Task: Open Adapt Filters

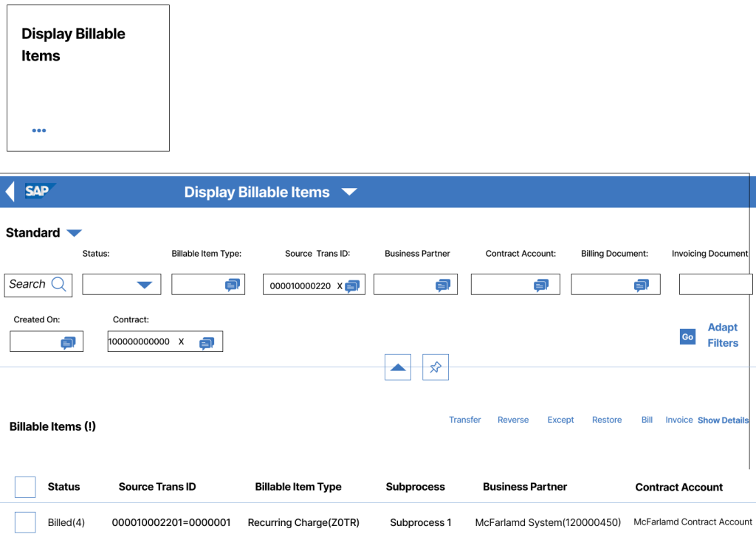Action: point(722,335)
